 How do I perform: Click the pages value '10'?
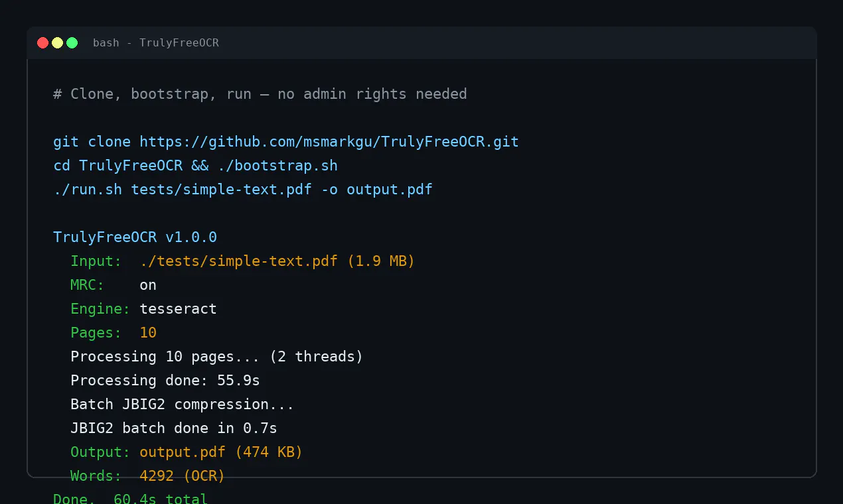(148, 333)
